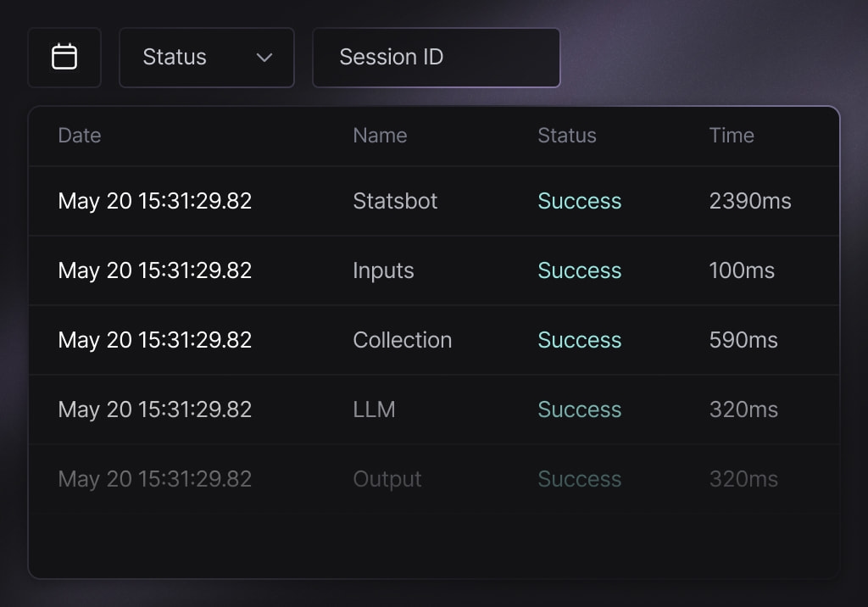Expand the Status filter dropdown
The width and height of the screenshot is (868, 607).
tap(207, 57)
